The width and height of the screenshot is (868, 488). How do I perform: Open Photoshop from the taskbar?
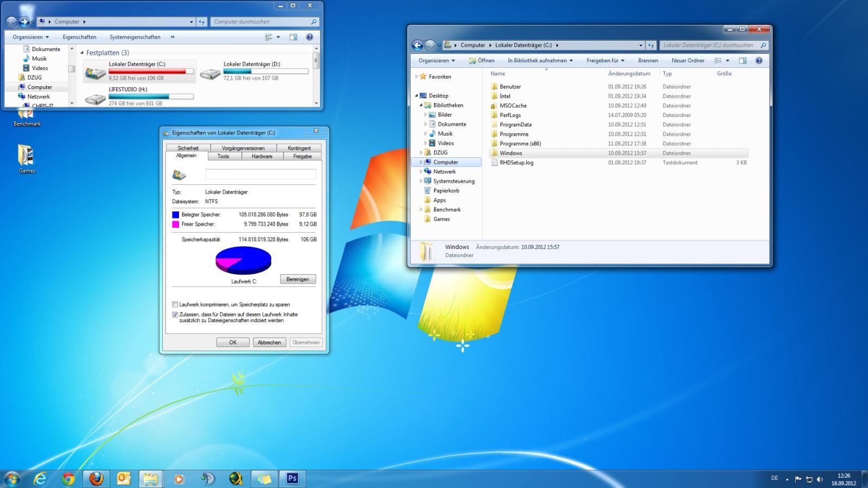tap(292, 478)
